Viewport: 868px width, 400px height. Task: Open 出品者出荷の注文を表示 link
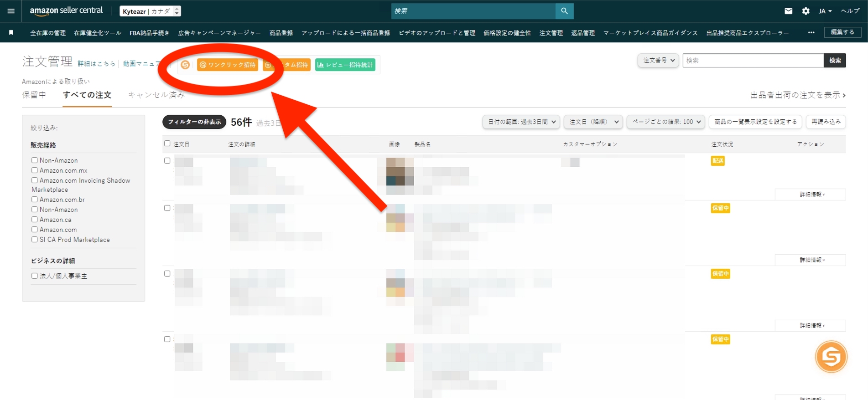[798, 95]
